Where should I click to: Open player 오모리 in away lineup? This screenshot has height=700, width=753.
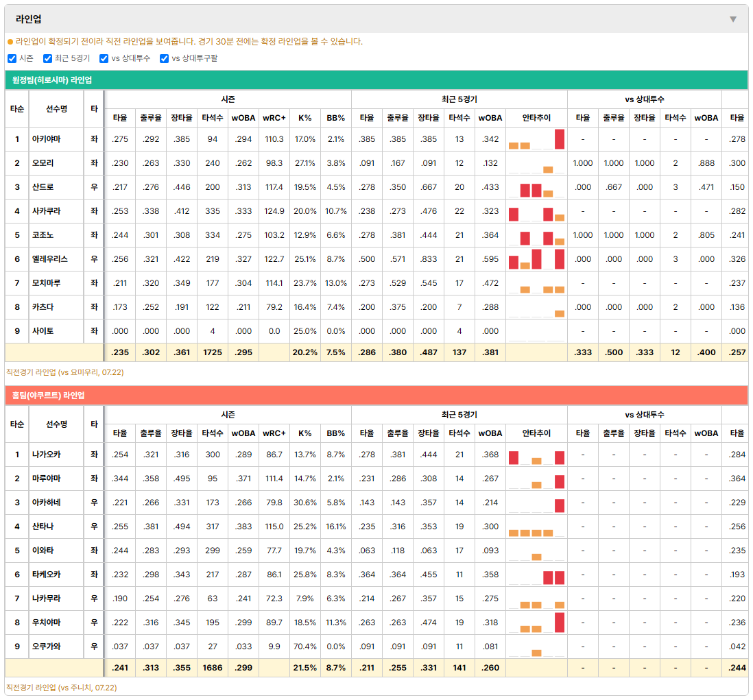point(43,163)
